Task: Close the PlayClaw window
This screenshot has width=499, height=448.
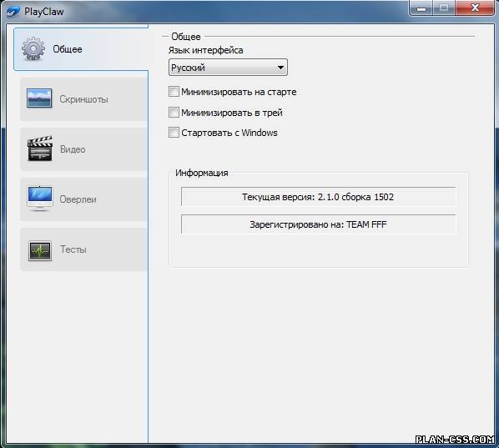Action: tap(475, 8)
